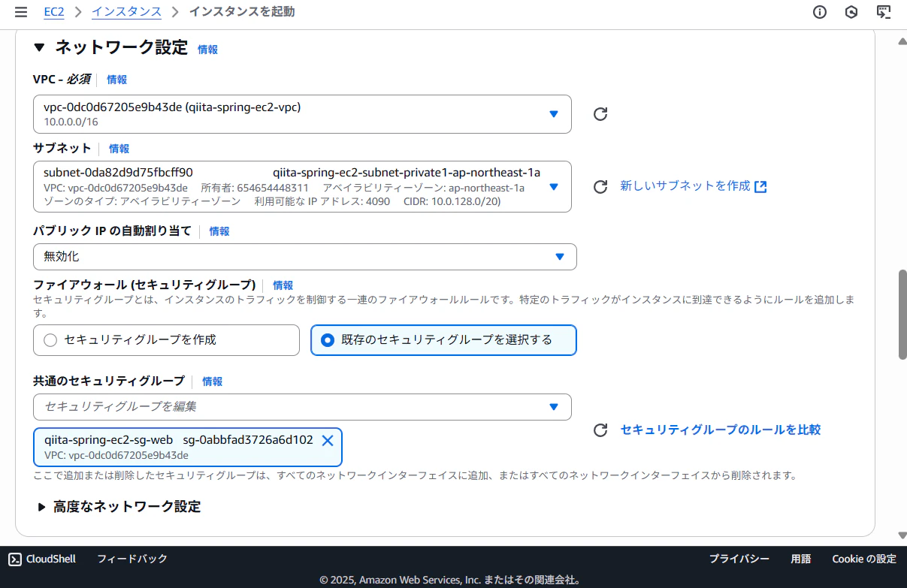The height and width of the screenshot is (588, 907).
Task: Click the 10.0.0.0/16 CIDR text
Action: [71, 122]
